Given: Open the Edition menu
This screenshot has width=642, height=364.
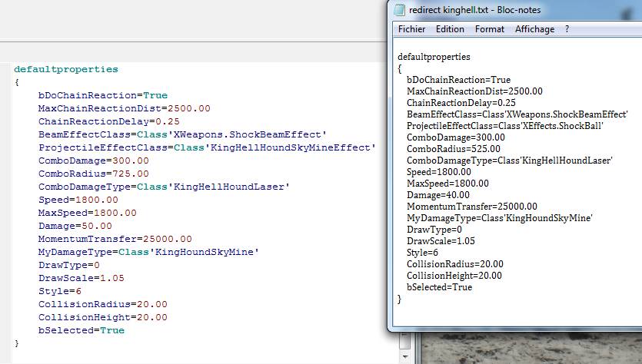Looking at the screenshot, I should (x=450, y=29).
